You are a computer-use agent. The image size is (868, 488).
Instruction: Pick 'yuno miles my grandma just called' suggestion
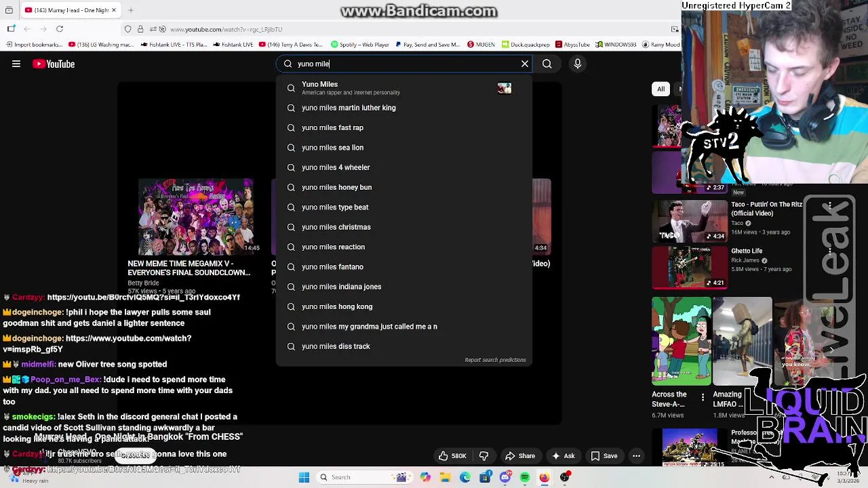coord(404,327)
